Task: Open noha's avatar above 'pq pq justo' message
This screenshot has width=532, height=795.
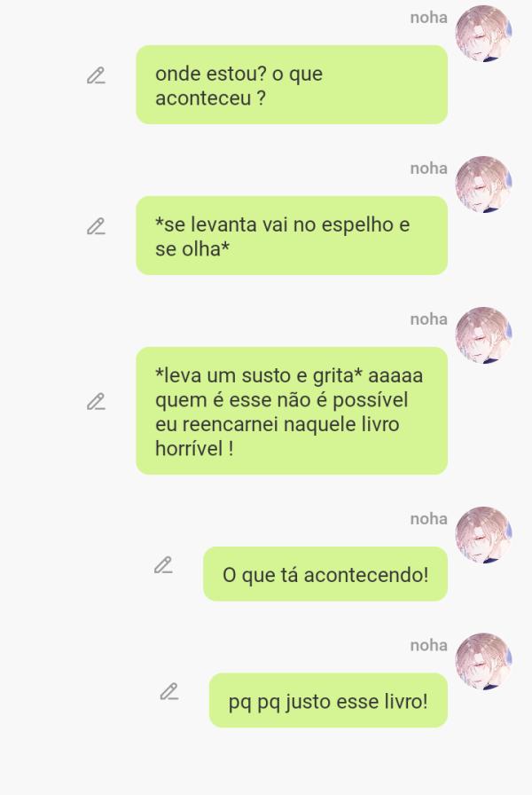Action: pyautogui.click(x=483, y=661)
